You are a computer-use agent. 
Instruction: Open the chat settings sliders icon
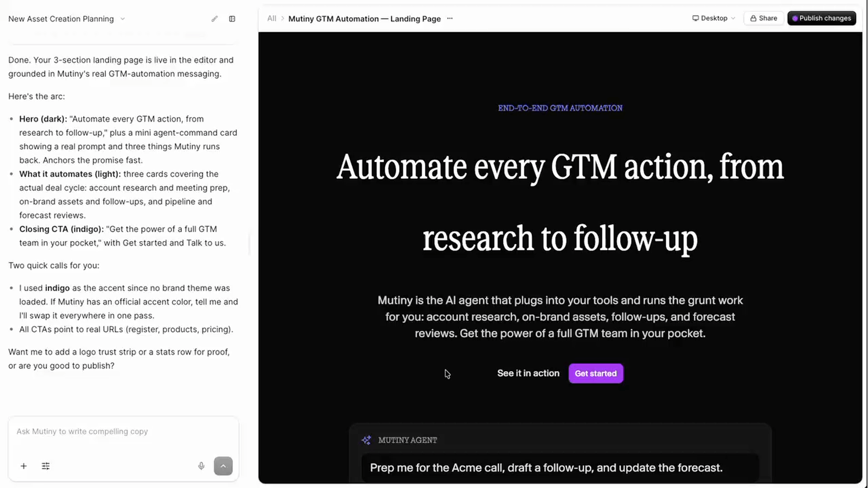click(46, 466)
